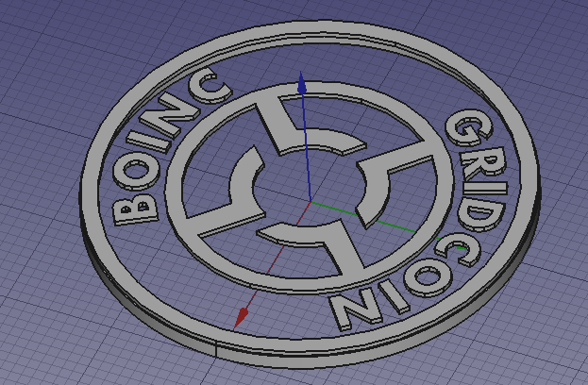Pick the letter C in BOINC
The height and width of the screenshot is (385, 588).
pyautogui.click(x=210, y=87)
